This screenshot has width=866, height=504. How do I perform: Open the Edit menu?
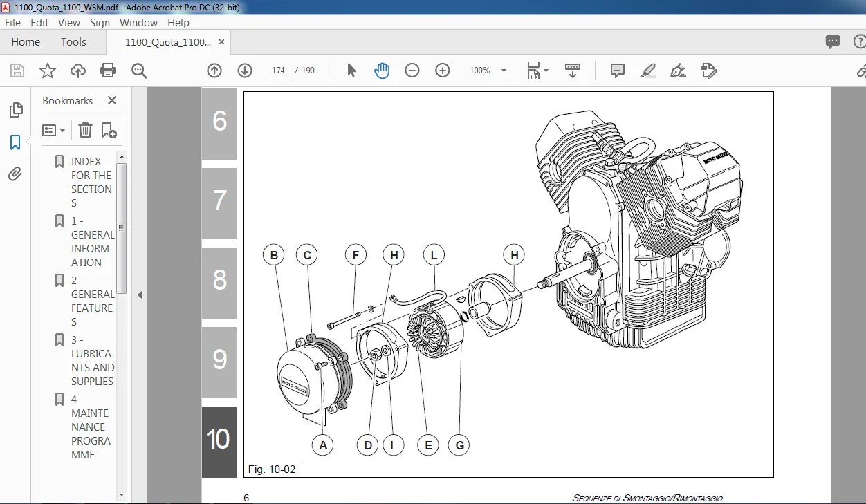click(39, 22)
